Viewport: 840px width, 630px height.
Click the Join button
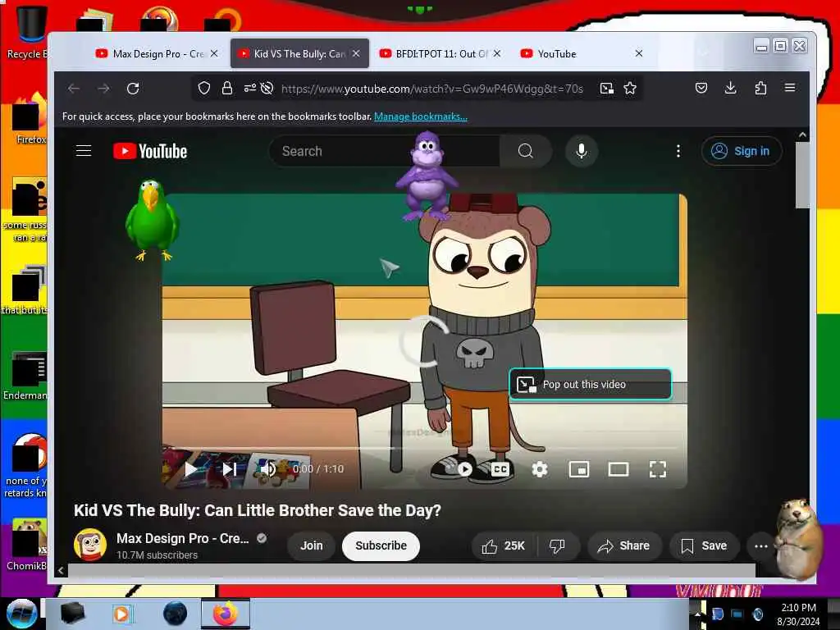(311, 546)
